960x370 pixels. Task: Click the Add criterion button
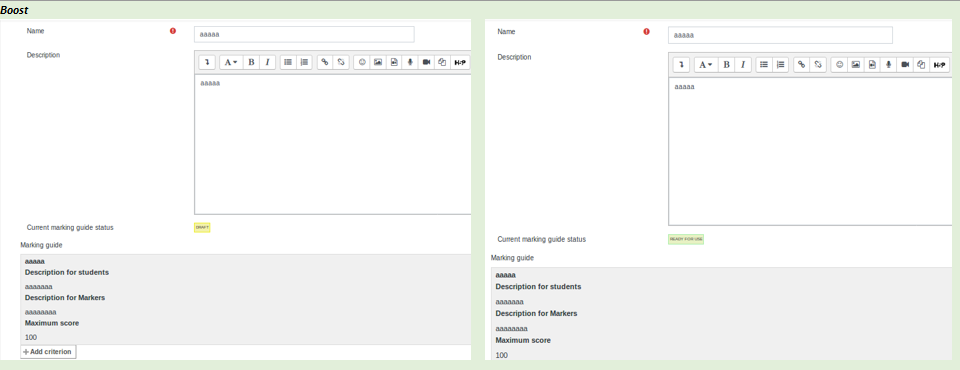[48, 352]
